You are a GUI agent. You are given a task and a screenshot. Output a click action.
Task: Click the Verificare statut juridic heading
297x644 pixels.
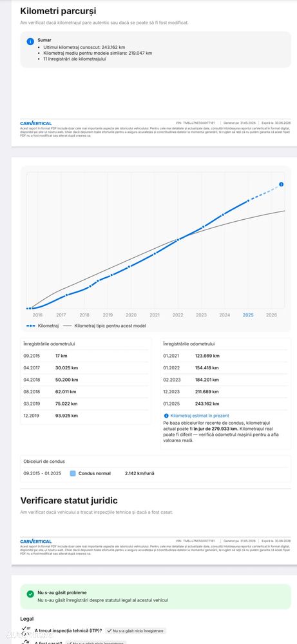click(69, 501)
